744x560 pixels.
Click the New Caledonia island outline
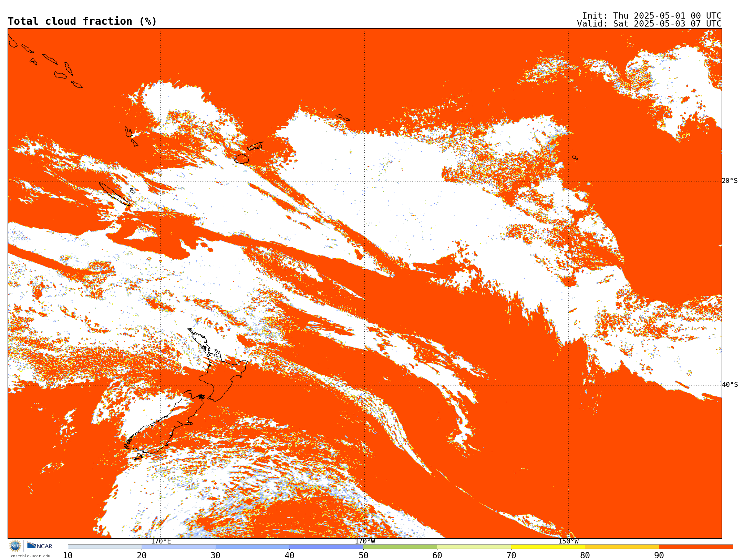coord(114,194)
